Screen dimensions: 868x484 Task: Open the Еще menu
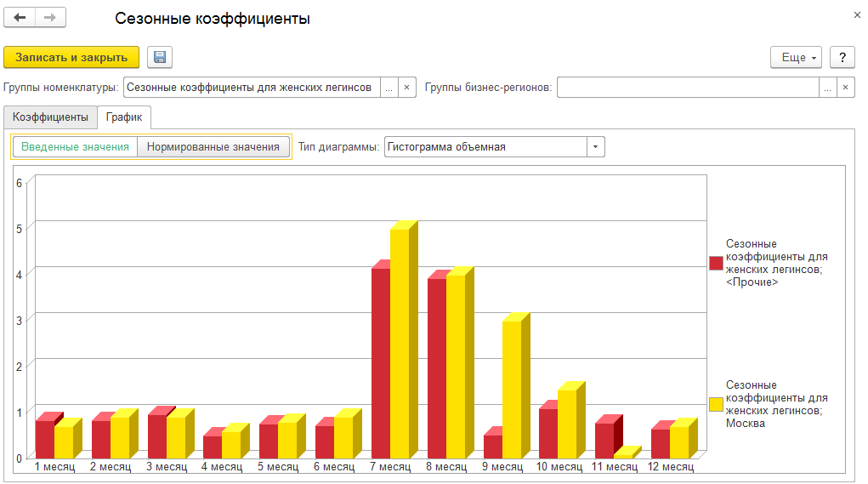point(796,57)
